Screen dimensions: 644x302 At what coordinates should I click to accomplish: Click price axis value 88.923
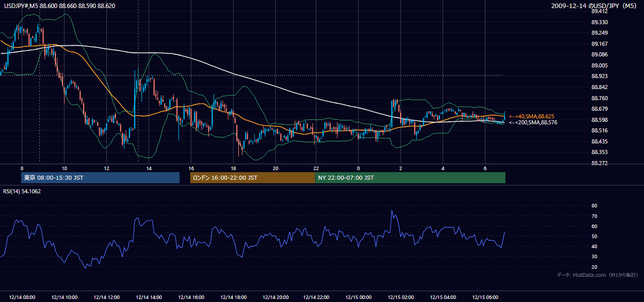coord(599,76)
